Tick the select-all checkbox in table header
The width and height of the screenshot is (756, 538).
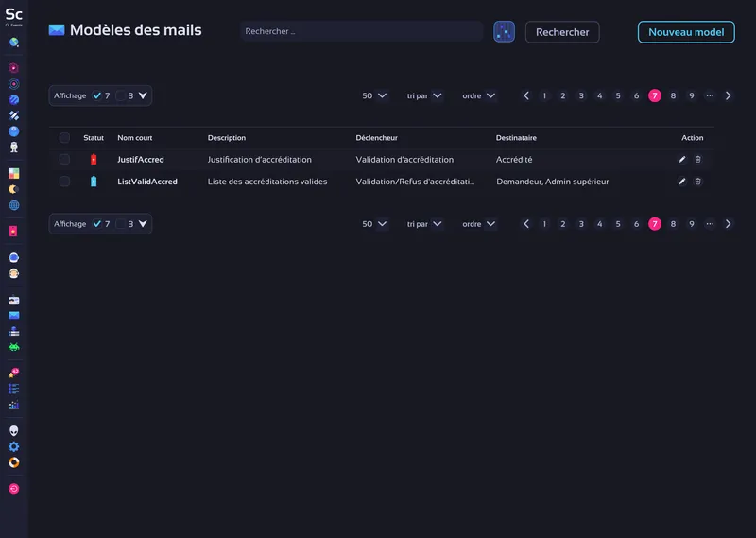(64, 138)
